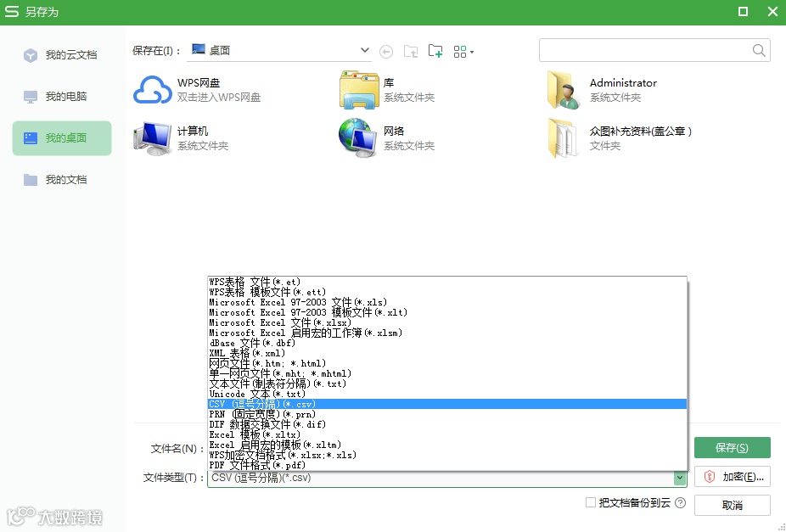Expand the Save in location dropdown

(364, 50)
